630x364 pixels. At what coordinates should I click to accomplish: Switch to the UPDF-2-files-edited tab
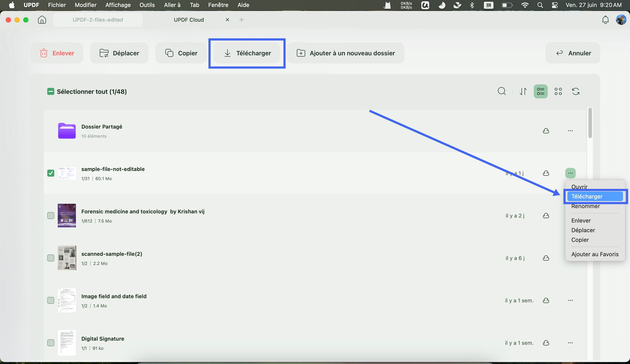tap(98, 20)
